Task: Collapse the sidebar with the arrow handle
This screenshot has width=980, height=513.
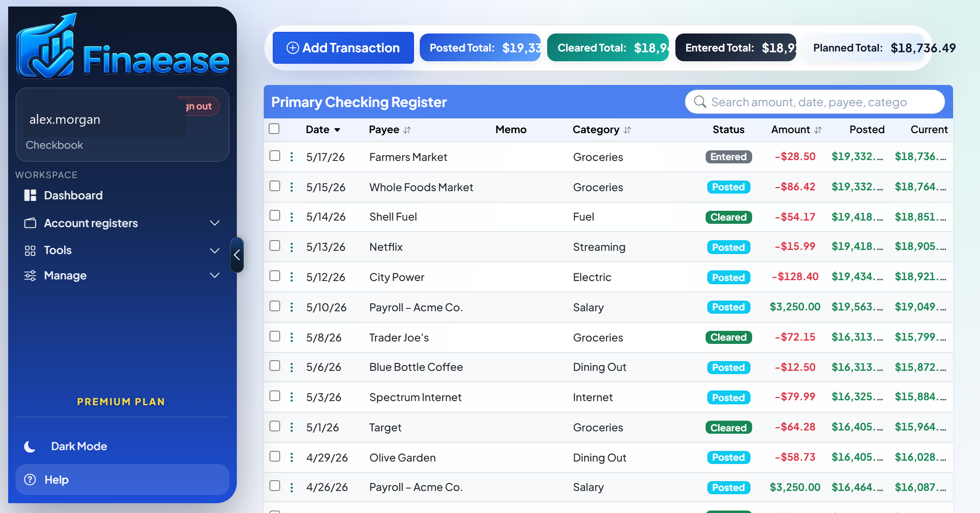Action: pyautogui.click(x=237, y=255)
